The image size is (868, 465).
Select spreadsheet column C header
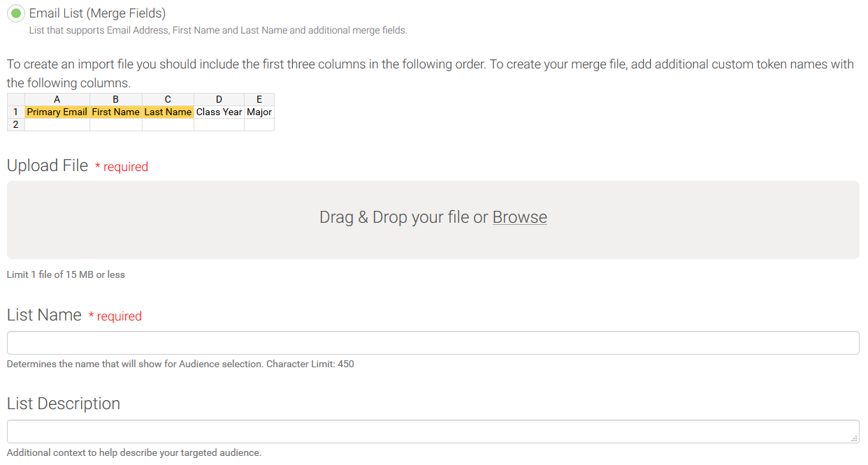coord(168,99)
